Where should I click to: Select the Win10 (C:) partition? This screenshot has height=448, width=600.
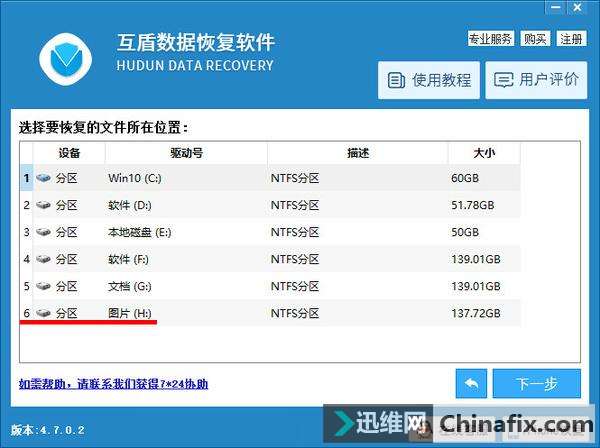(x=270, y=178)
